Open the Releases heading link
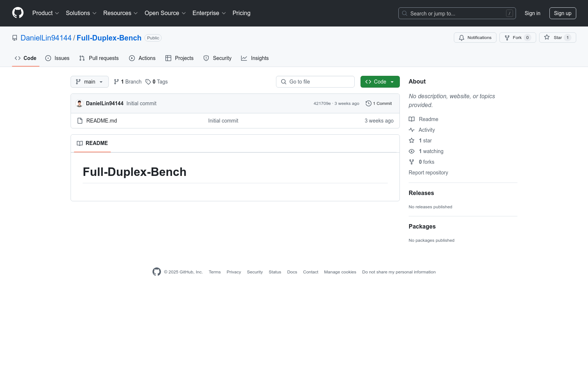Image resolution: width=588 pixels, height=368 pixels. tap(421, 193)
